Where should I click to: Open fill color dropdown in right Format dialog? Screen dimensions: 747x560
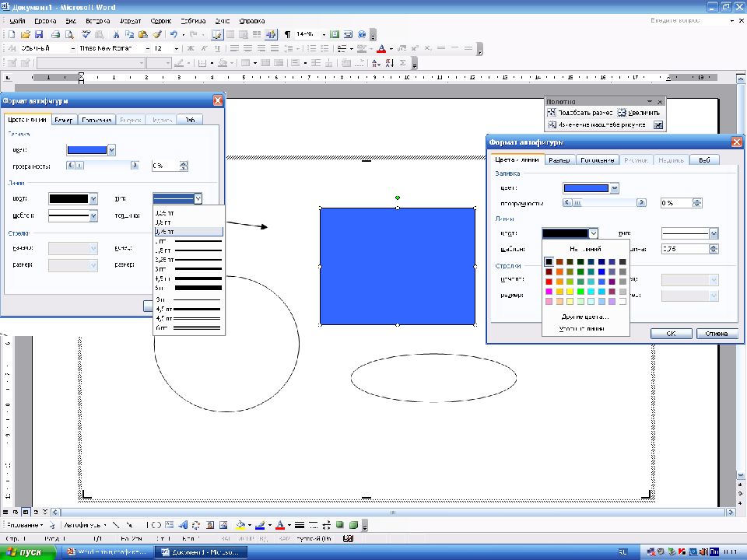click(615, 188)
